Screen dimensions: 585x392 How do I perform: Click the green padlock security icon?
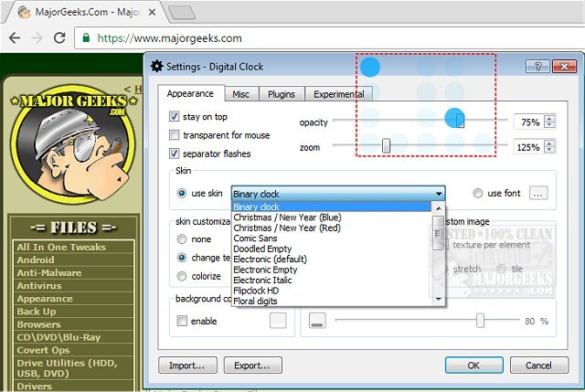click(x=86, y=37)
